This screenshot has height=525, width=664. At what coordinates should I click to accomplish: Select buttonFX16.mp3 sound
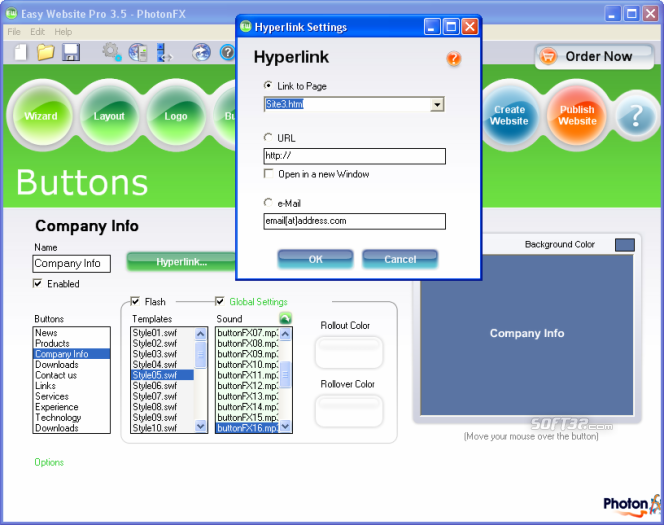coord(248,428)
